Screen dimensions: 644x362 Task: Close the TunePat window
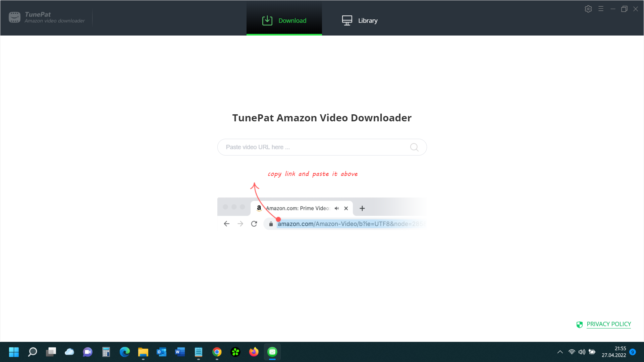(636, 9)
